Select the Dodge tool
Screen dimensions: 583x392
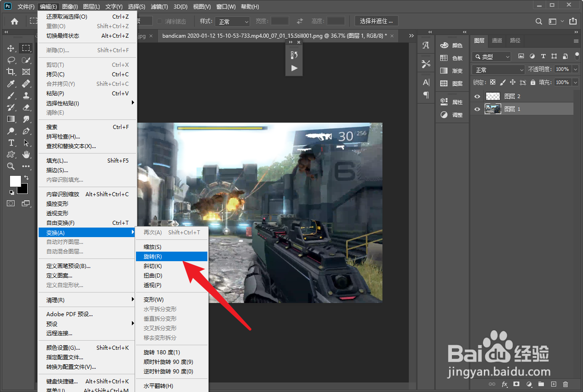tap(11, 131)
